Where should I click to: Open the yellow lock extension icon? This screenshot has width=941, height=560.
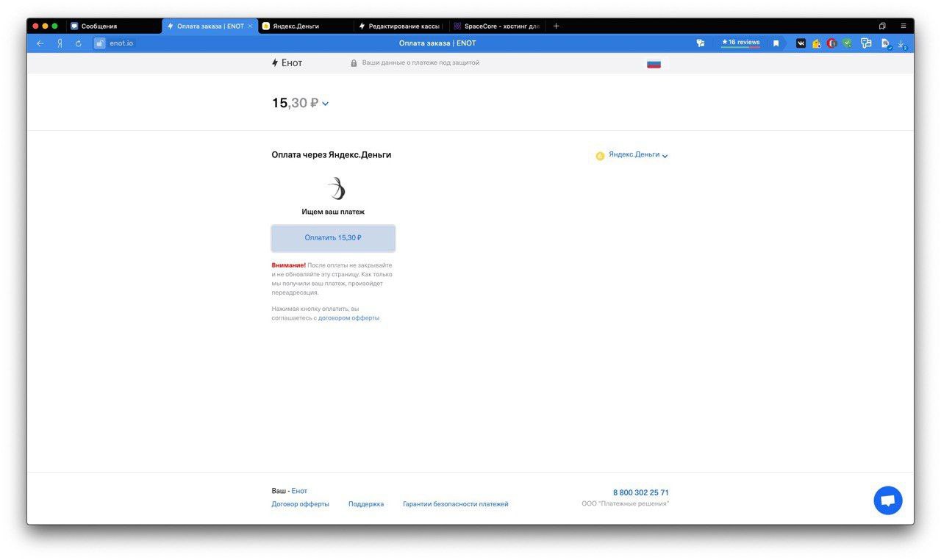pyautogui.click(x=816, y=43)
